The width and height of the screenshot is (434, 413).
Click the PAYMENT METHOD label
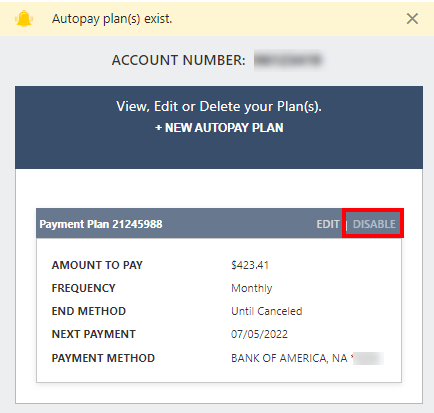(x=103, y=358)
